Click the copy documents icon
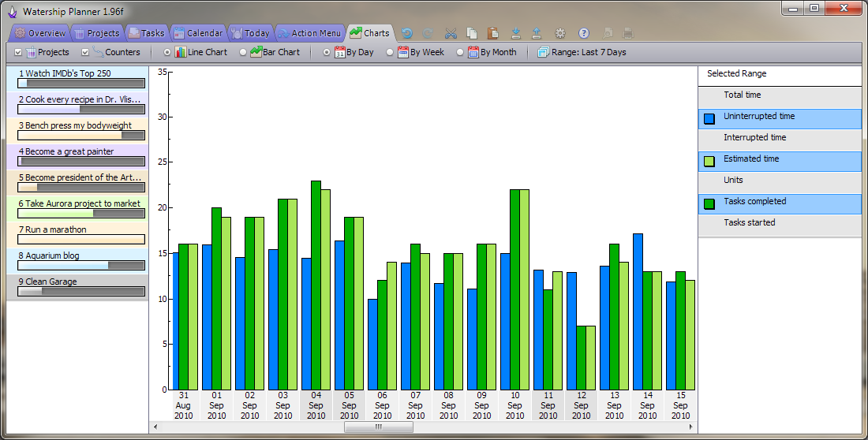Image resolution: width=868 pixels, height=440 pixels. [472, 33]
